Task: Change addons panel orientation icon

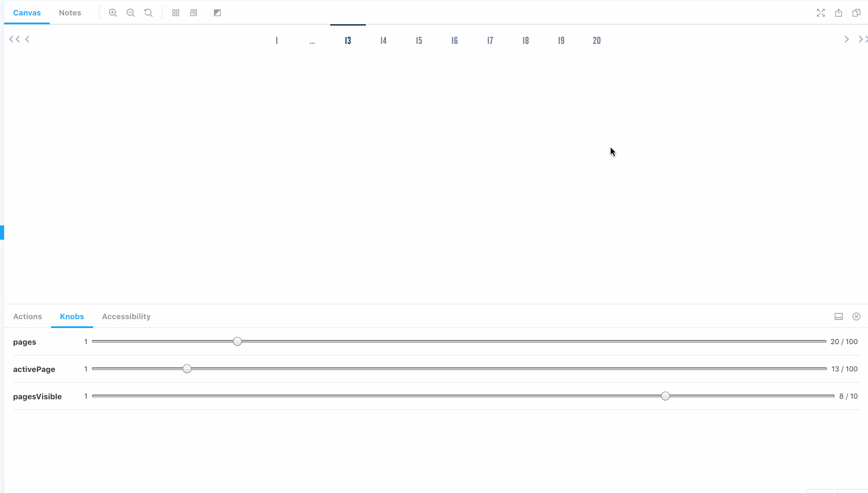Action: (x=838, y=316)
